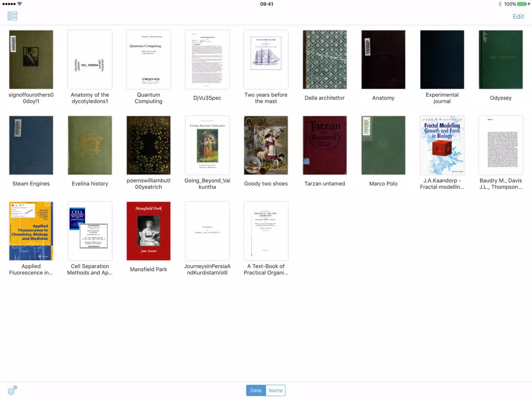Click the Odyssey book title
The width and height of the screenshot is (532, 399).
[501, 98]
